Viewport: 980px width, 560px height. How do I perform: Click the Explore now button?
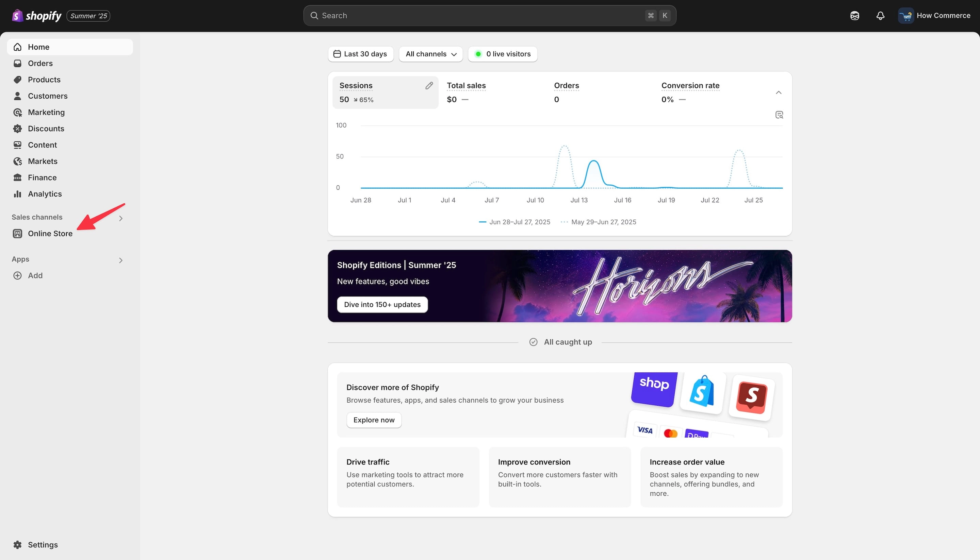pyautogui.click(x=374, y=420)
